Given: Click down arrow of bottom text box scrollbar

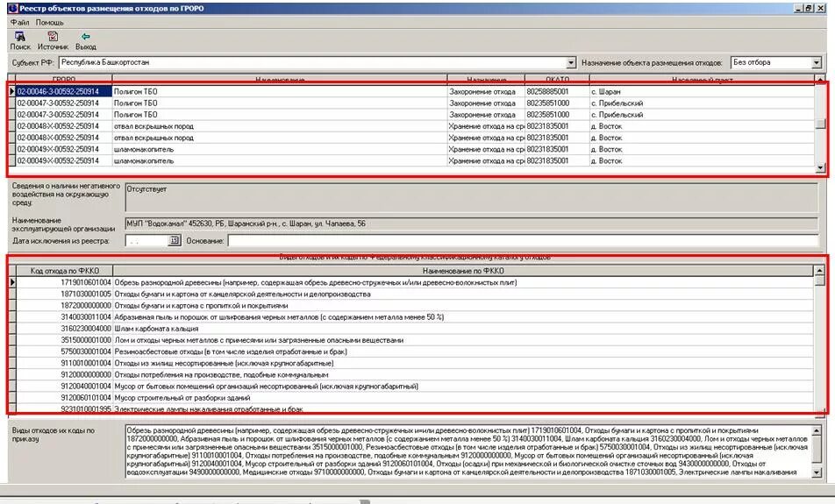Looking at the screenshot, I should (817, 472).
